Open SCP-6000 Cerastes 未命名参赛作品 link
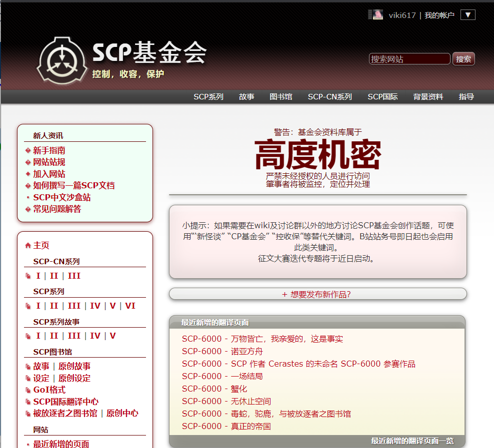 (x=298, y=364)
